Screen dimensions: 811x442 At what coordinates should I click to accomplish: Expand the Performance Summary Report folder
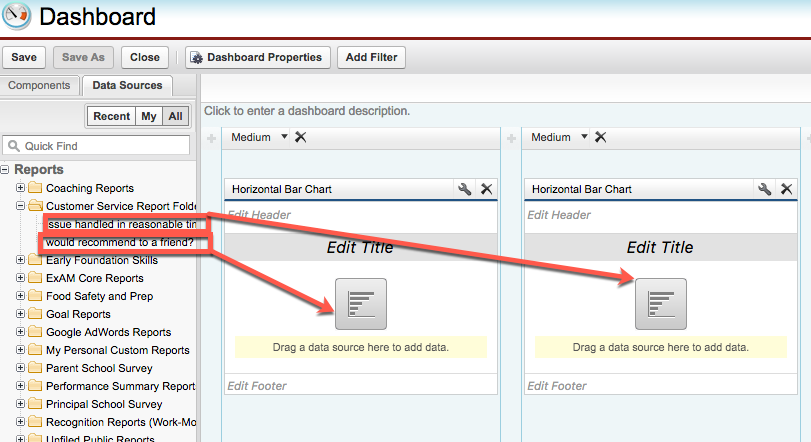click(20, 386)
